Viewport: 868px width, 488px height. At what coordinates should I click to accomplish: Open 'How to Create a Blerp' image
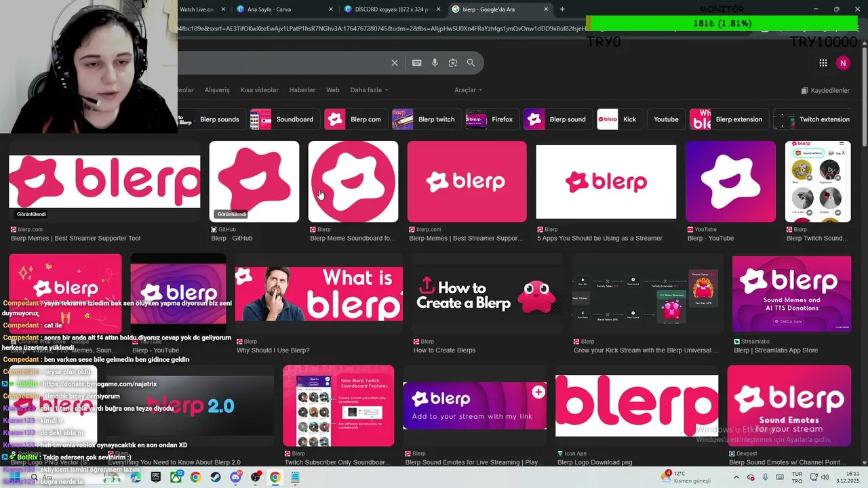[x=487, y=293]
